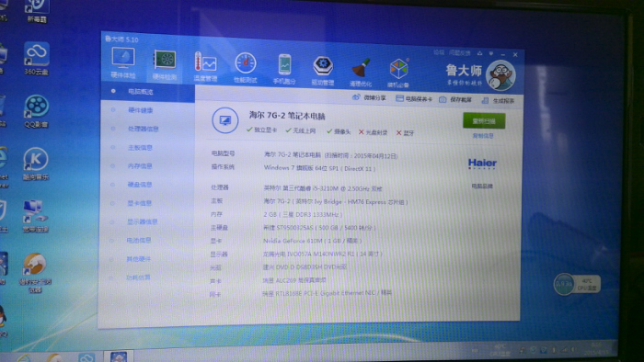This screenshot has height=362, width=644.
Task: Select 电脑概览 in the sidebar
Action: [x=147, y=92]
